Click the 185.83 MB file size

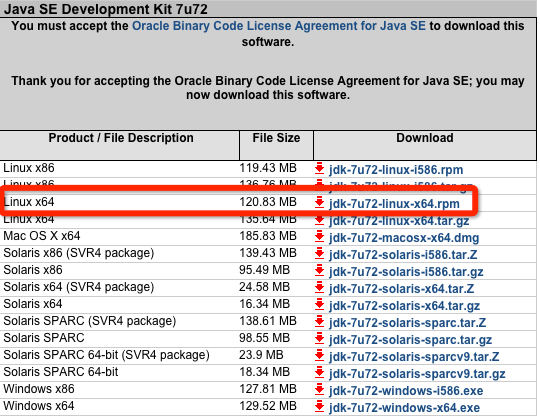pos(268,236)
